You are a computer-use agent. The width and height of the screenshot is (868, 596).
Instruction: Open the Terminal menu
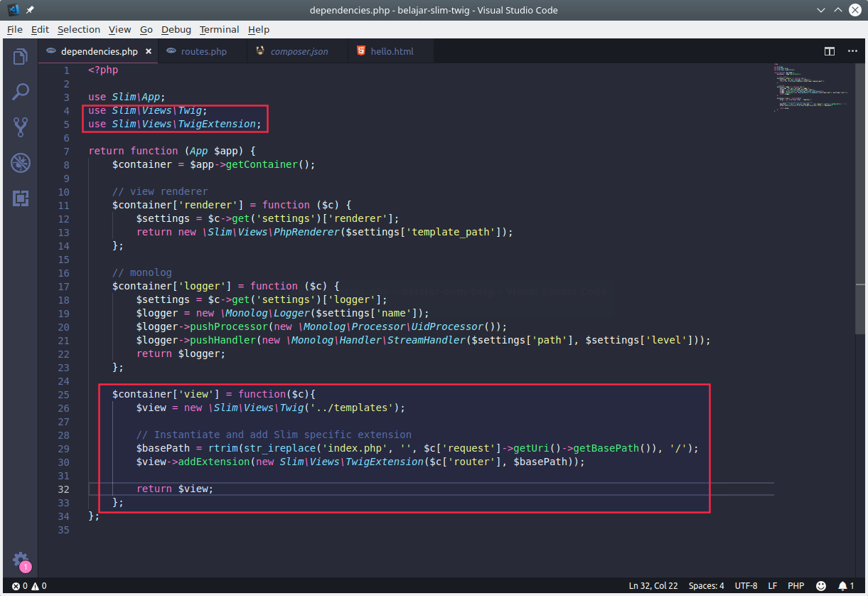[x=219, y=29]
